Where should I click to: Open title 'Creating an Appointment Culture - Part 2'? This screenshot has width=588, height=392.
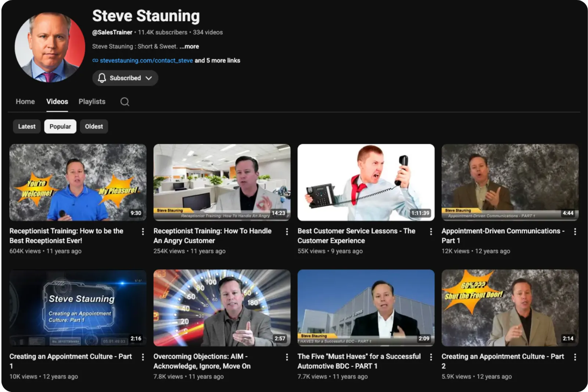pyautogui.click(x=503, y=361)
